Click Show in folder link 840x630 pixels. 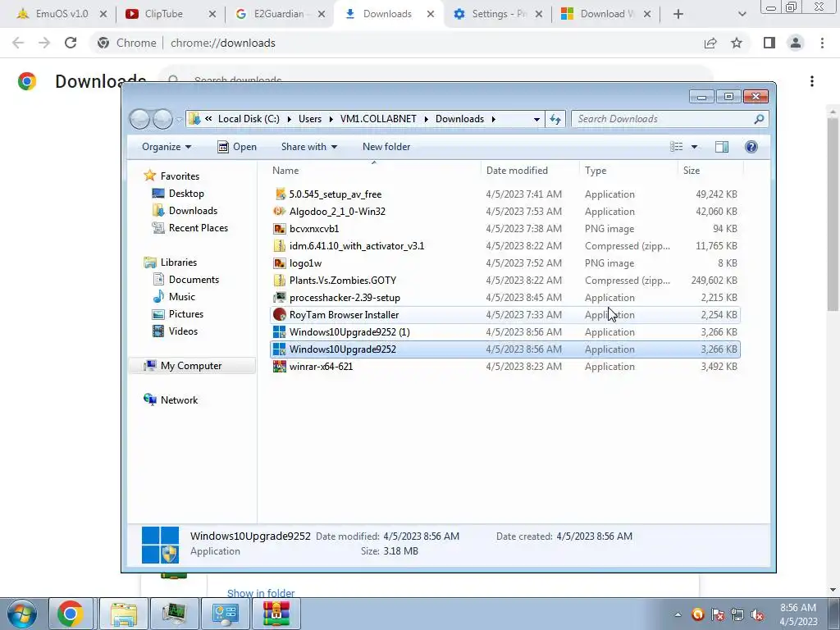point(261,593)
